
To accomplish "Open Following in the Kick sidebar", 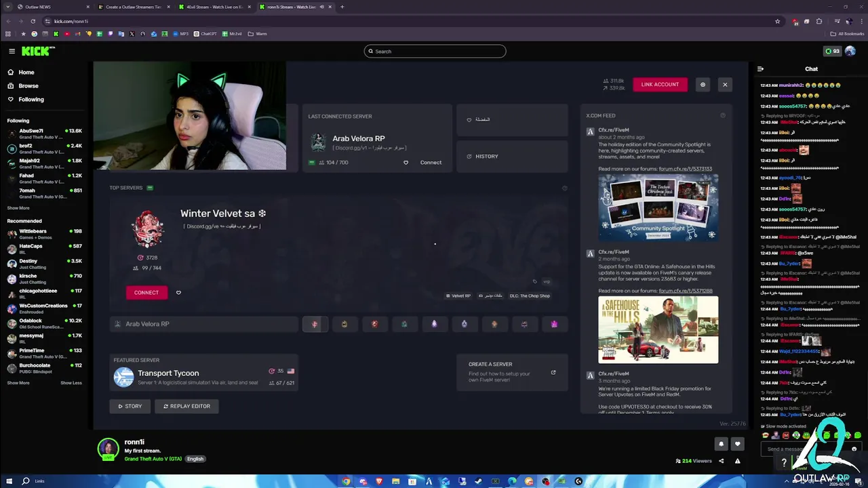I will point(26,100).
